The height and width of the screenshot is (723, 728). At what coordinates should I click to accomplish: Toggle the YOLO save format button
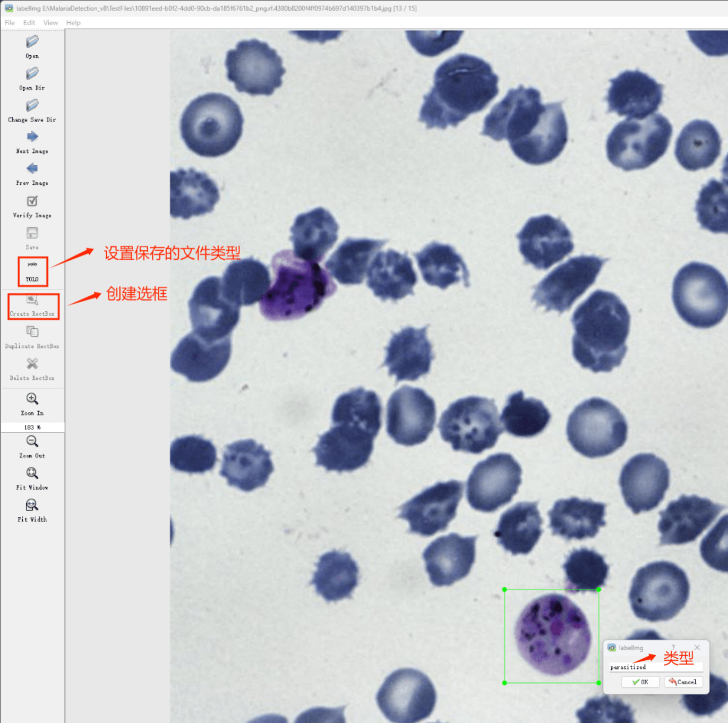[x=32, y=271]
